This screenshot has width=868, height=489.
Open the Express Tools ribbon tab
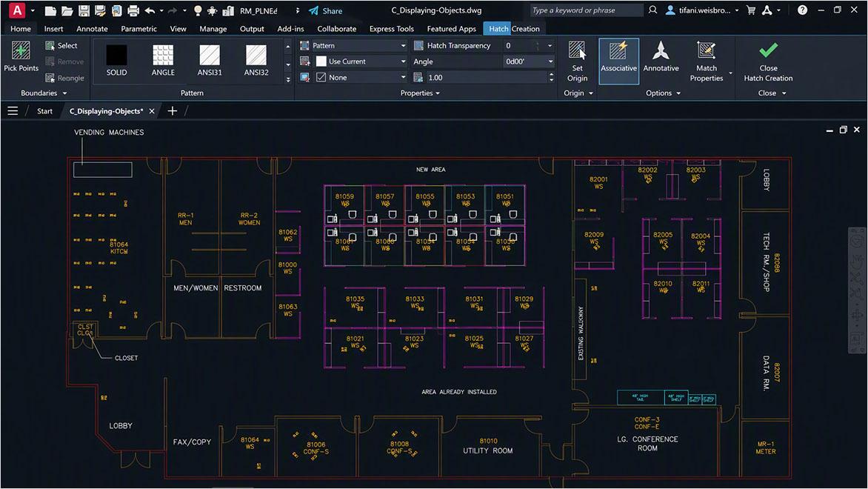pyautogui.click(x=391, y=29)
